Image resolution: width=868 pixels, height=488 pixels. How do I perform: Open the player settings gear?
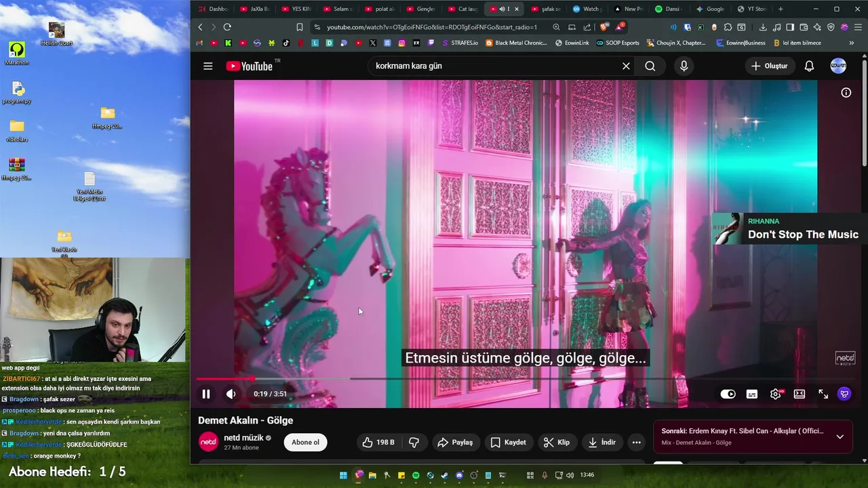(776, 394)
